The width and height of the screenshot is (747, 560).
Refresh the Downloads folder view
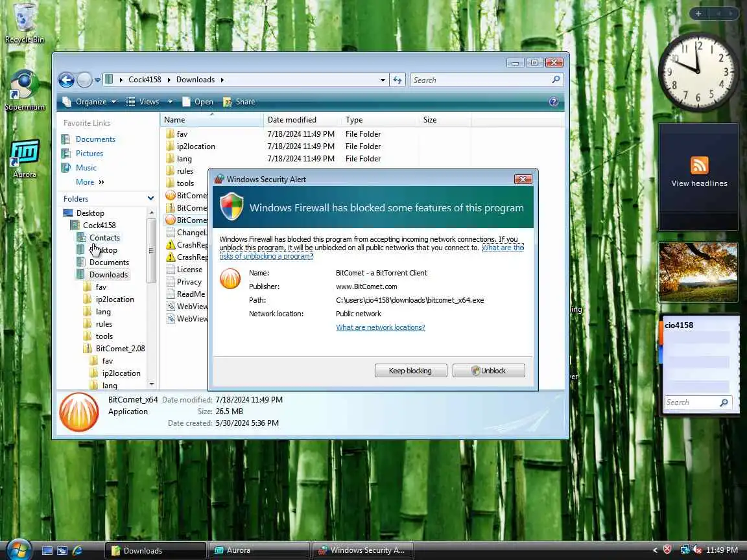397,80
